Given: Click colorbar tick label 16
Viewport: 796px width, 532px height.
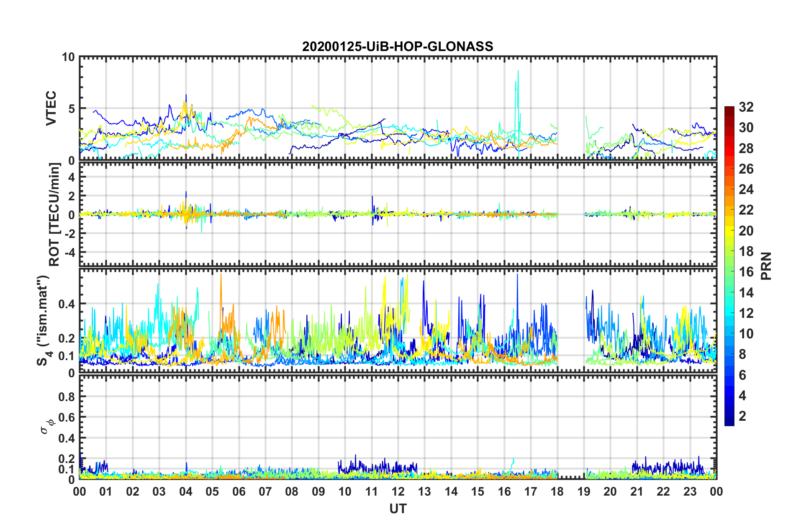Looking at the screenshot, I should [x=746, y=272].
